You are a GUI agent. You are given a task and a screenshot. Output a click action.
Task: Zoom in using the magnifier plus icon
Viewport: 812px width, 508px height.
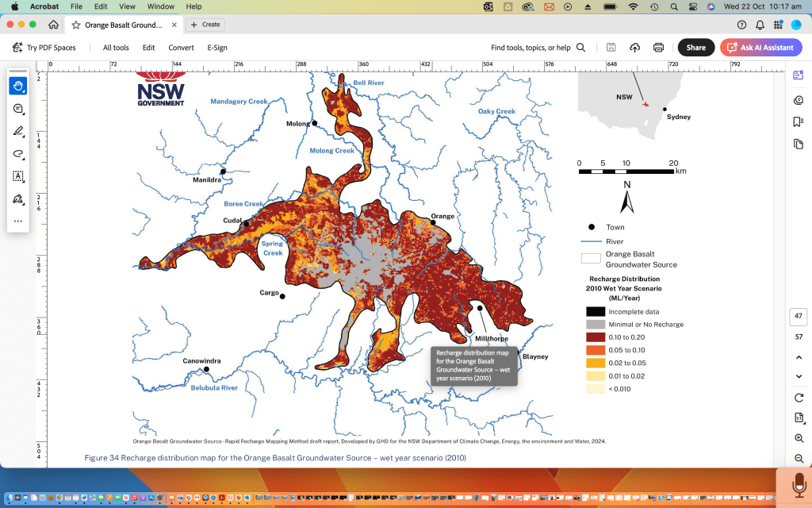point(798,438)
